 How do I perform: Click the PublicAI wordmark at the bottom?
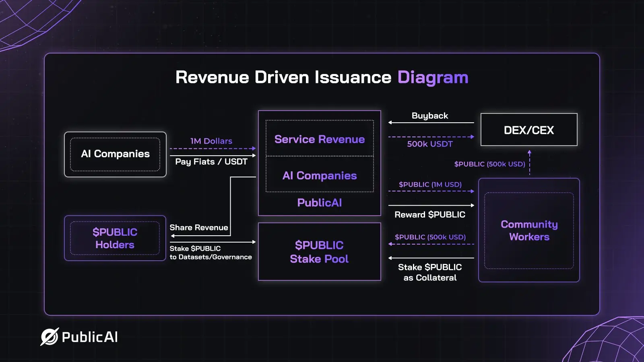90,337
